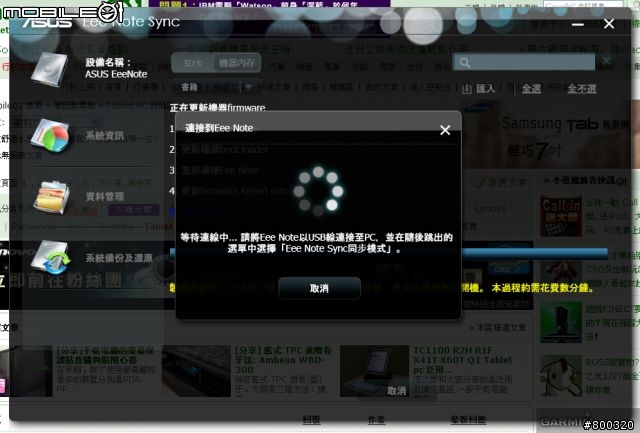Click the 取消 button in the dialog
This screenshot has height=433, width=640.
(x=319, y=288)
